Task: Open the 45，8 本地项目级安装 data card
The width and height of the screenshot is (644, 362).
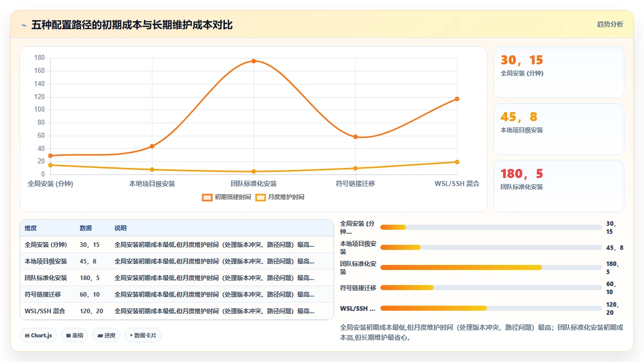Action: pyautogui.click(x=558, y=129)
